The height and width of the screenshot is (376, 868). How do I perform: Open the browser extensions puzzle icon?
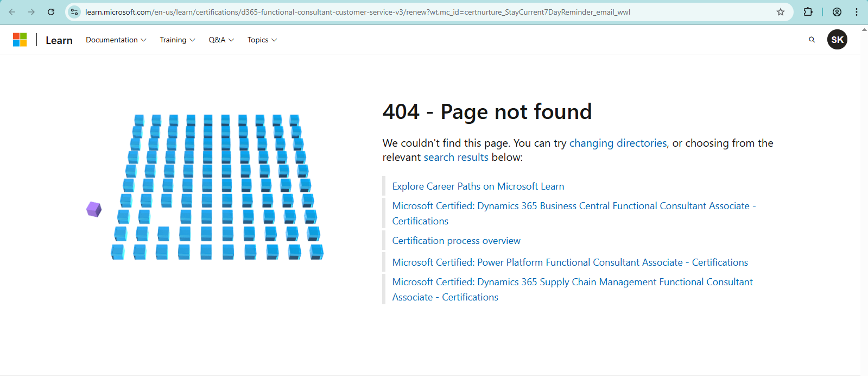point(808,12)
